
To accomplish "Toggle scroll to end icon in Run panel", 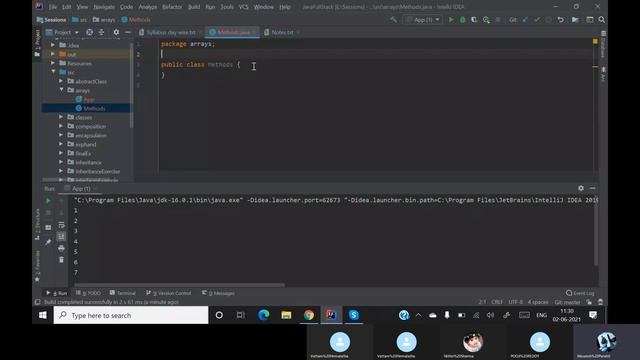I will click(x=61, y=236).
